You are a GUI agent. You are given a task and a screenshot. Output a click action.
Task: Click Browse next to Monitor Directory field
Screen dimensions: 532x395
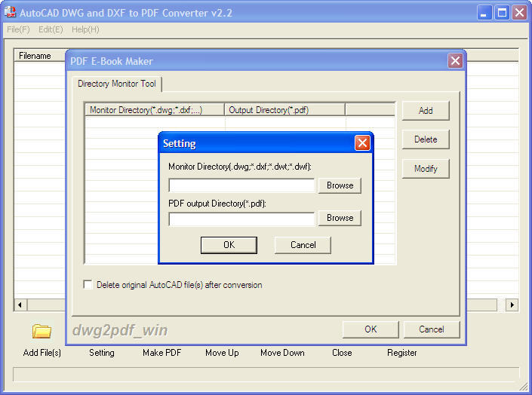(340, 185)
